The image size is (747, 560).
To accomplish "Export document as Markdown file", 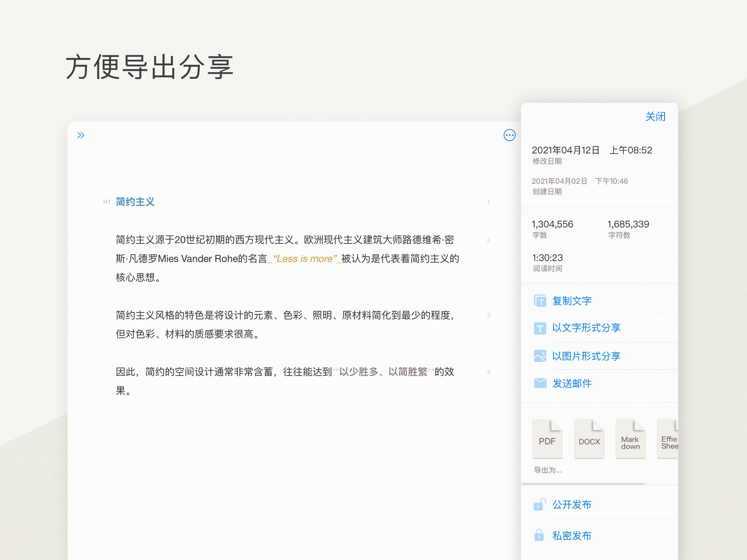I will tap(630, 439).
